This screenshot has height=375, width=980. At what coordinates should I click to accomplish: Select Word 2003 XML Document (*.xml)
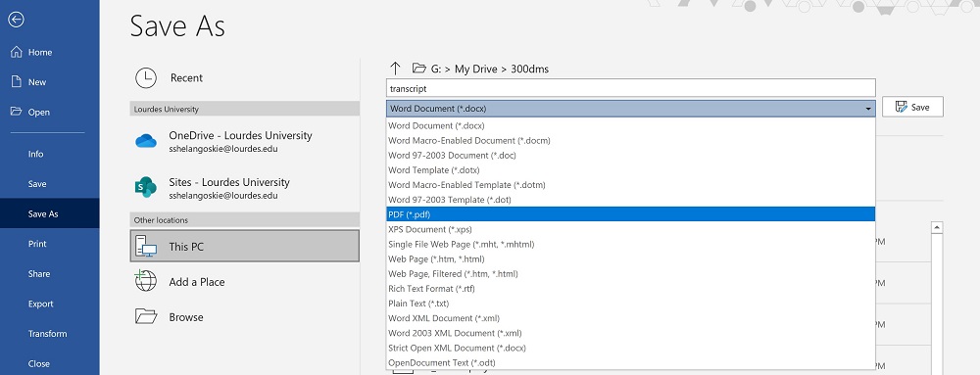(x=630, y=333)
